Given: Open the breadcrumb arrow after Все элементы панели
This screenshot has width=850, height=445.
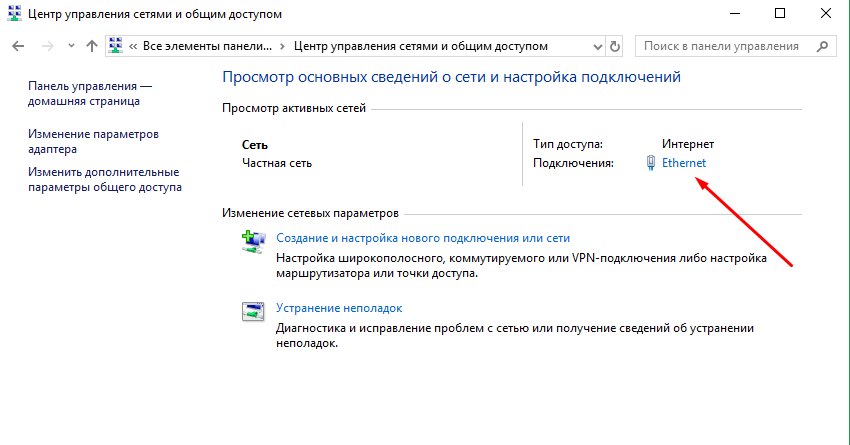Looking at the screenshot, I should click(282, 47).
